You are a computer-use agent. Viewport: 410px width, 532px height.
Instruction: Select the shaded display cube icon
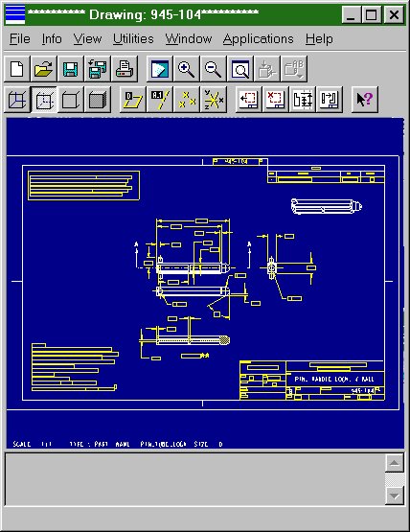coord(98,100)
